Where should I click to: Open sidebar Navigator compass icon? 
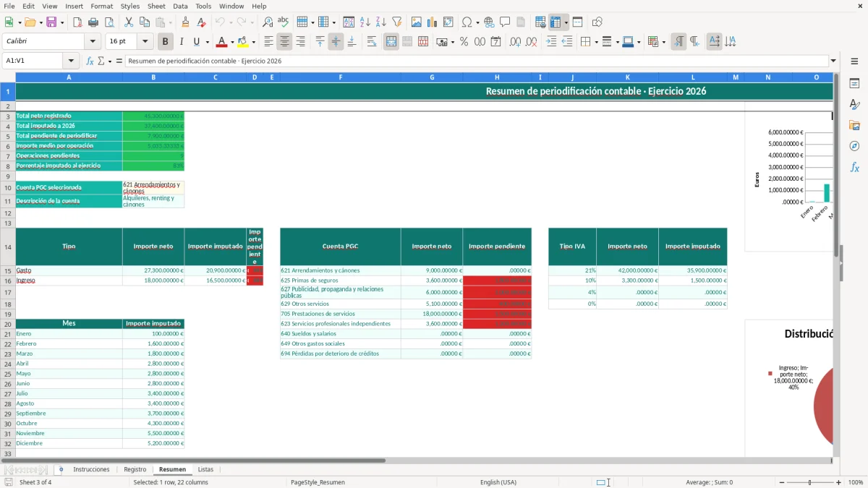point(854,146)
